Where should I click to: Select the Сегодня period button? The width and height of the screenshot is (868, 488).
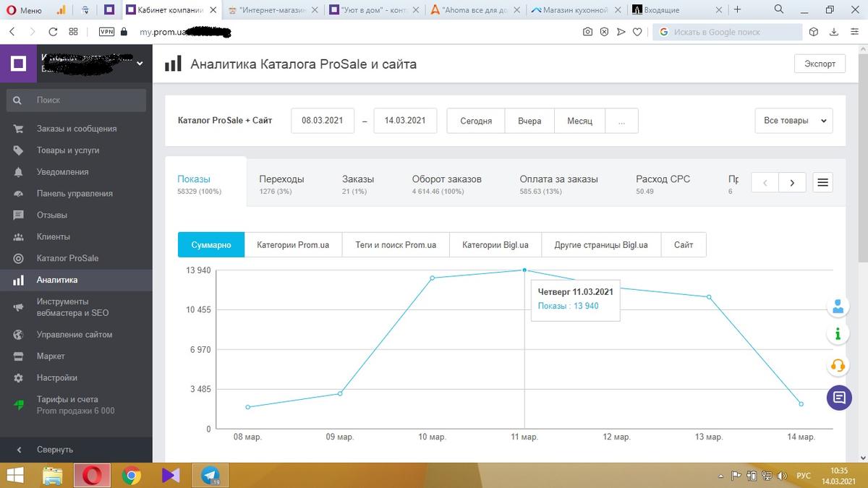[476, 121]
